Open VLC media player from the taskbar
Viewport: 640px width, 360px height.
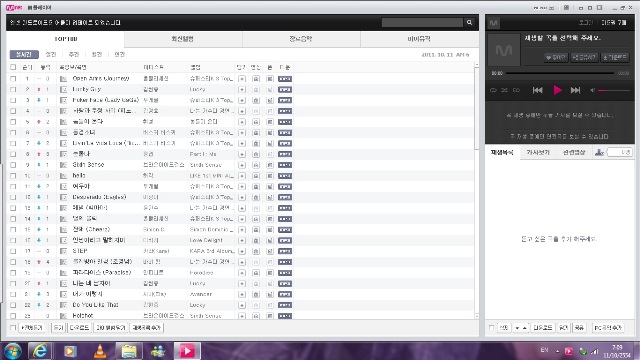(x=100, y=351)
